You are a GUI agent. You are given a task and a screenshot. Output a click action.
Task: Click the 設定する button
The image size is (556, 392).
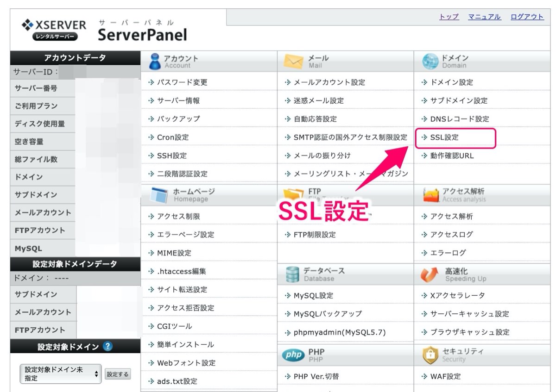click(x=118, y=374)
